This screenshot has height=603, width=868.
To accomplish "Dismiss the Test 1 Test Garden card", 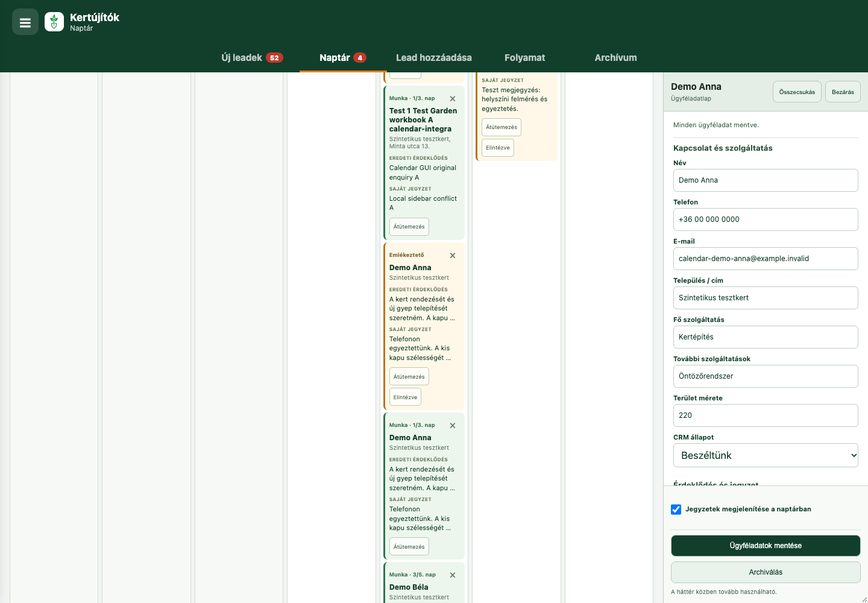I will 453,98.
